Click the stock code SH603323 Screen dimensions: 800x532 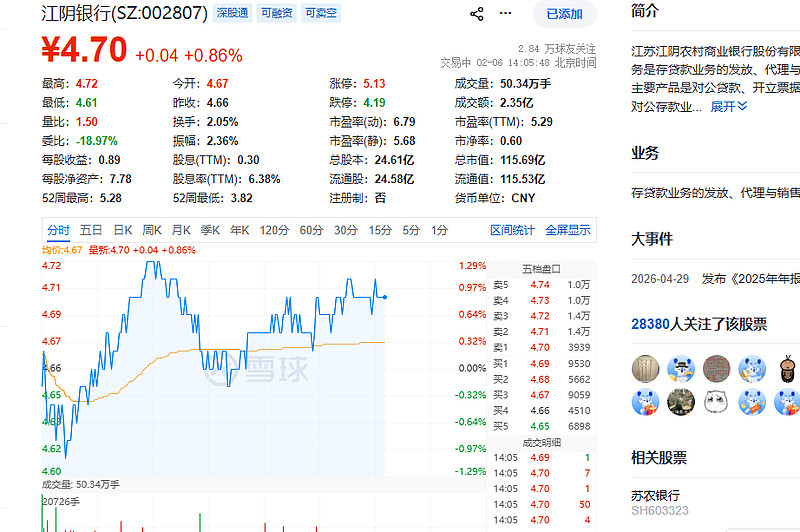pos(660,511)
